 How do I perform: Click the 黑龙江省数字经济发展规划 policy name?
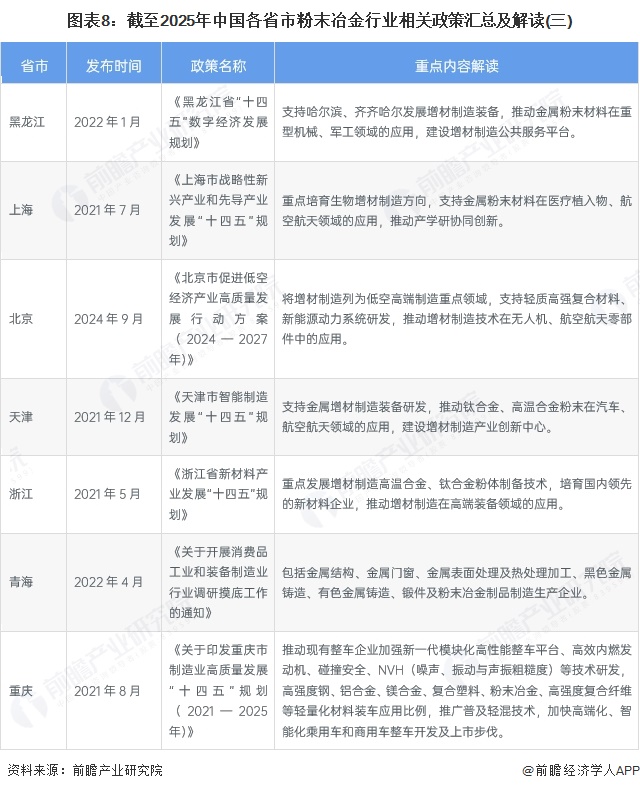tap(218, 122)
